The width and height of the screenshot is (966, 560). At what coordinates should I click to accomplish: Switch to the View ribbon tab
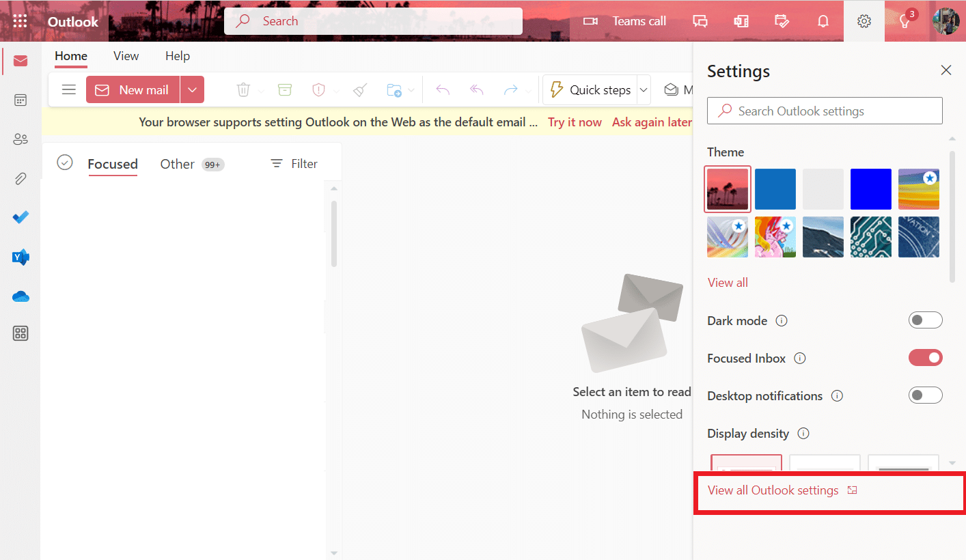pos(126,56)
